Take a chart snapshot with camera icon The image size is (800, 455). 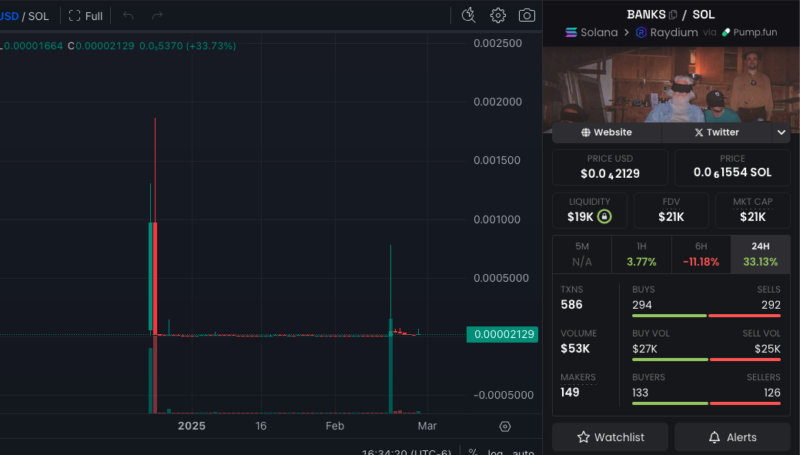[x=527, y=15]
